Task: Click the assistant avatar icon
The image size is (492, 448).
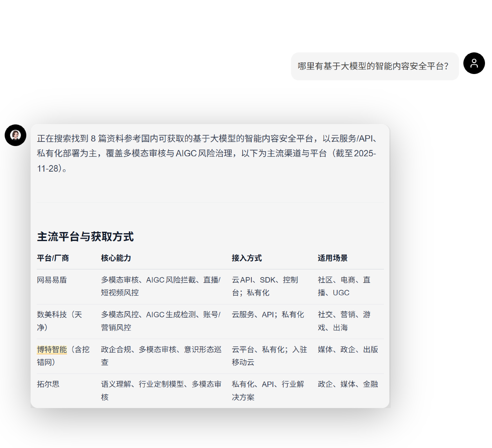Action: click(15, 135)
